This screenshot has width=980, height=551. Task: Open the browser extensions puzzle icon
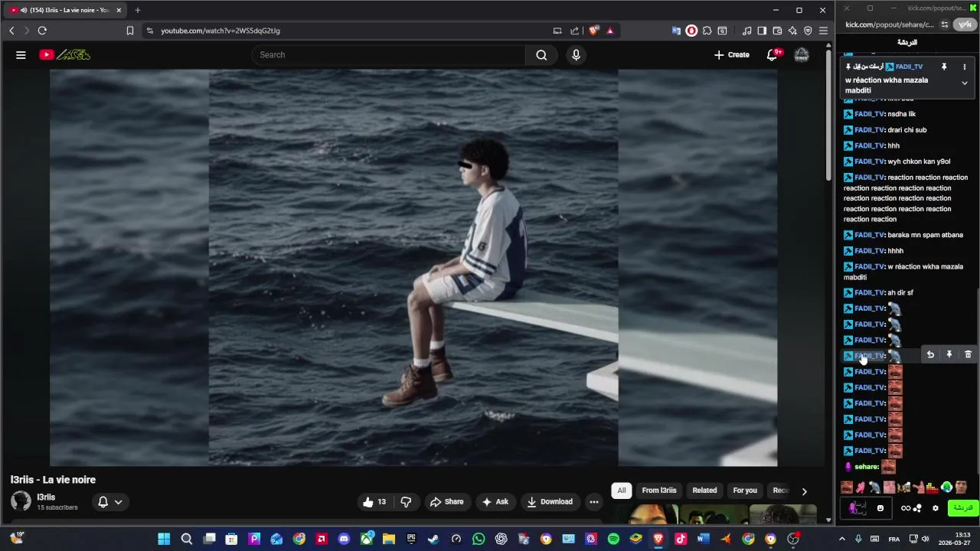[x=707, y=31]
